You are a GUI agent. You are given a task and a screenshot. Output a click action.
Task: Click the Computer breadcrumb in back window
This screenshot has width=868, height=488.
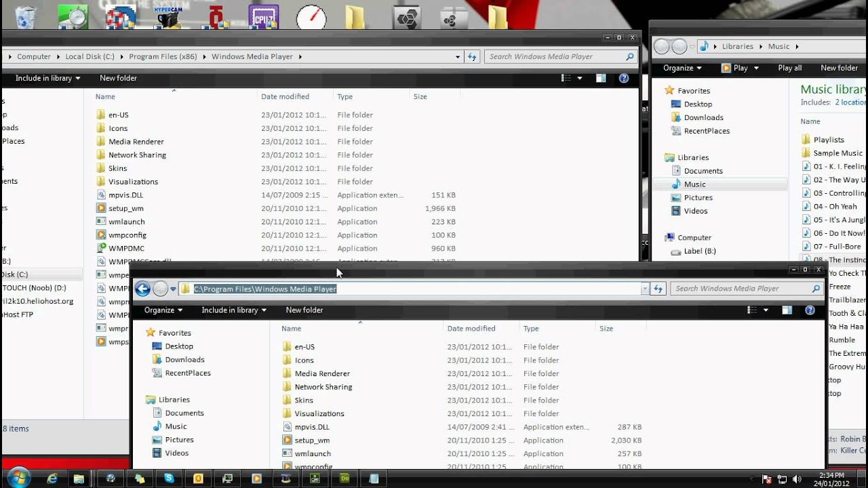(34, 57)
